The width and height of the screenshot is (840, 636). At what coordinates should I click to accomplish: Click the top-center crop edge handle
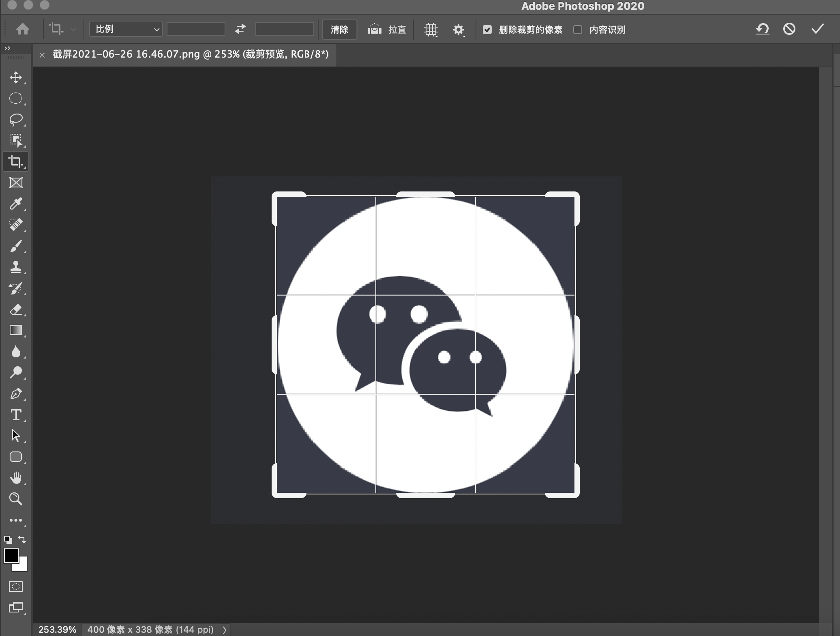pos(426,194)
